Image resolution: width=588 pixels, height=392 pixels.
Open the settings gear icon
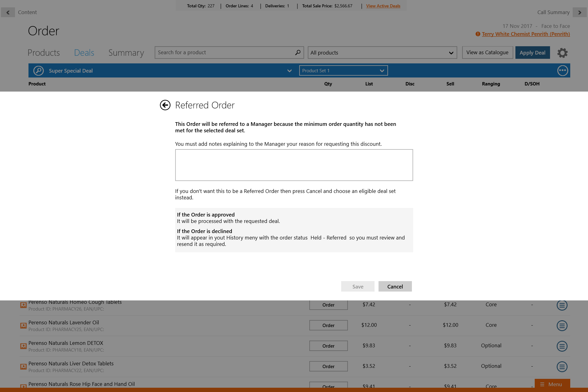point(562,53)
